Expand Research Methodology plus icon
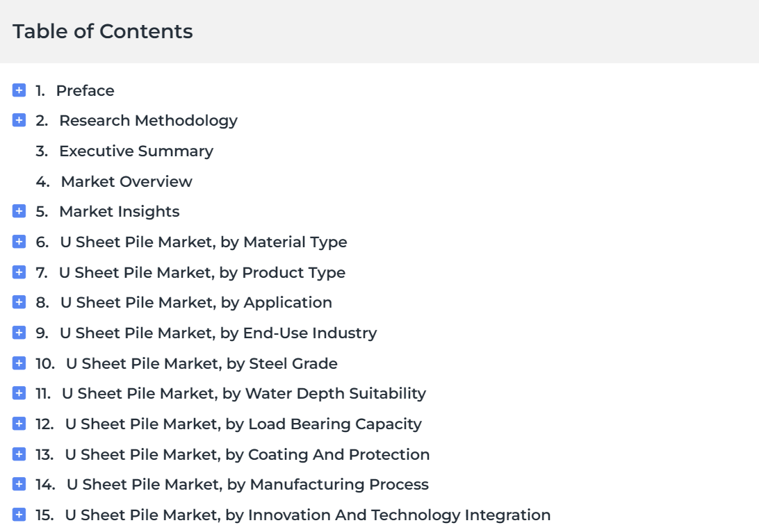759x532 pixels. click(19, 121)
